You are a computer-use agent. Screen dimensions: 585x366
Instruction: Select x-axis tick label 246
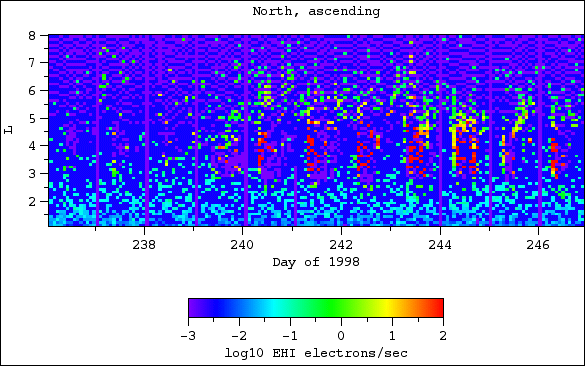(538, 245)
